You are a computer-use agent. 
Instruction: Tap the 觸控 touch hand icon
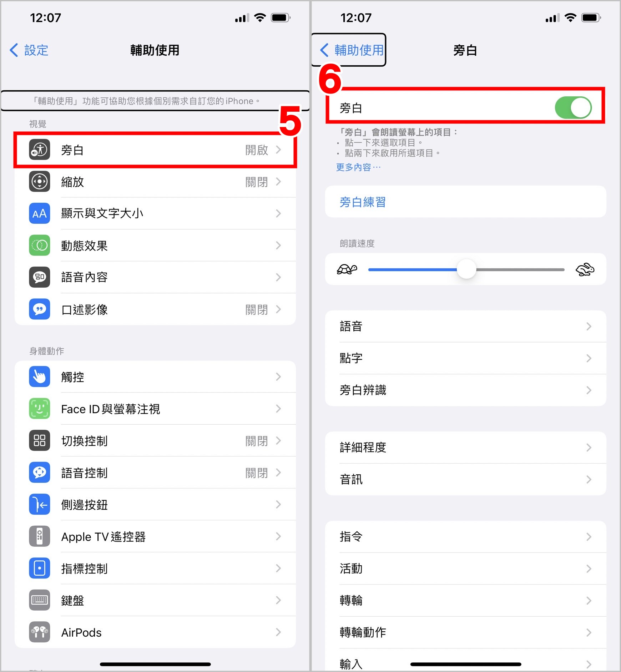(x=40, y=377)
